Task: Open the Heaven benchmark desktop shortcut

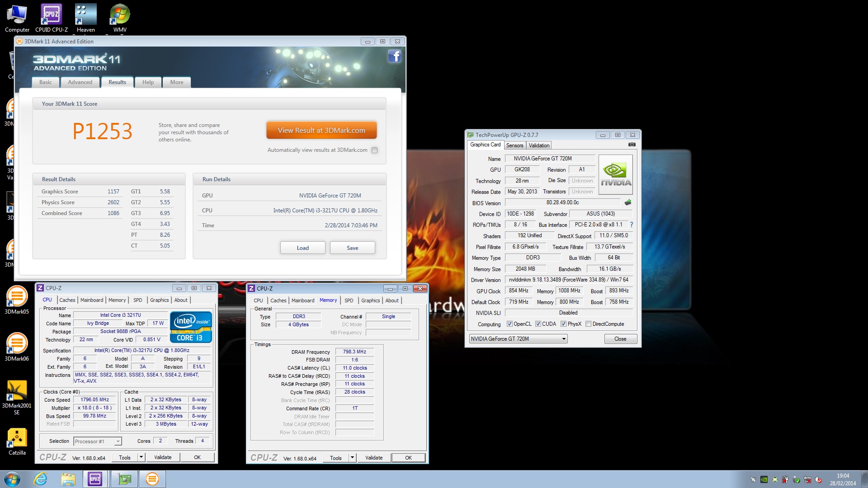Action: (85, 19)
